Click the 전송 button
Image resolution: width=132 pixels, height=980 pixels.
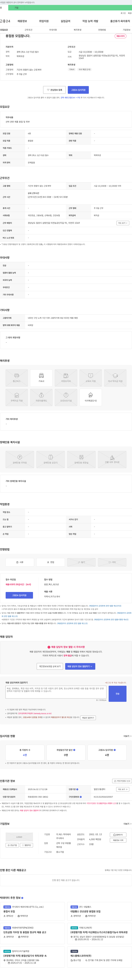pos(118,694)
